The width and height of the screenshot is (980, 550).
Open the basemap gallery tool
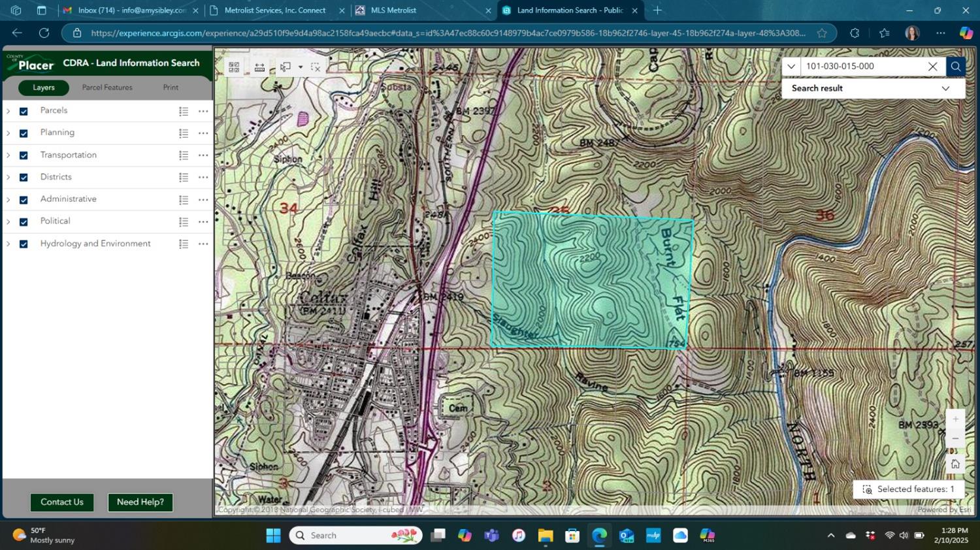tap(234, 67)
